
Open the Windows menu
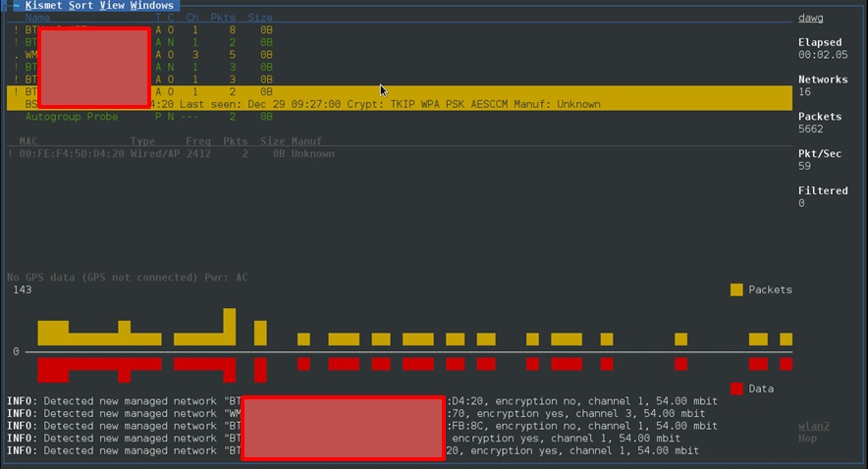(152, 6)
